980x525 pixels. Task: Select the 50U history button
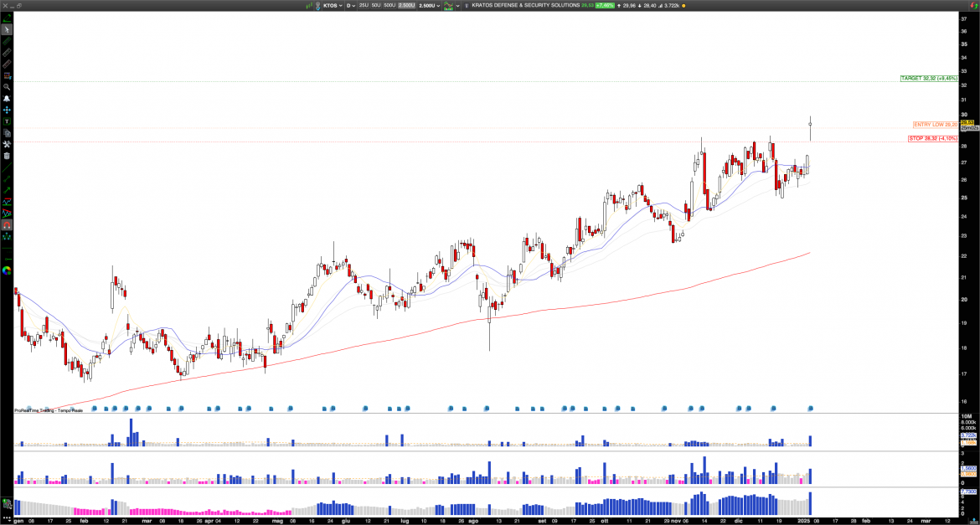tap(376, 5)
